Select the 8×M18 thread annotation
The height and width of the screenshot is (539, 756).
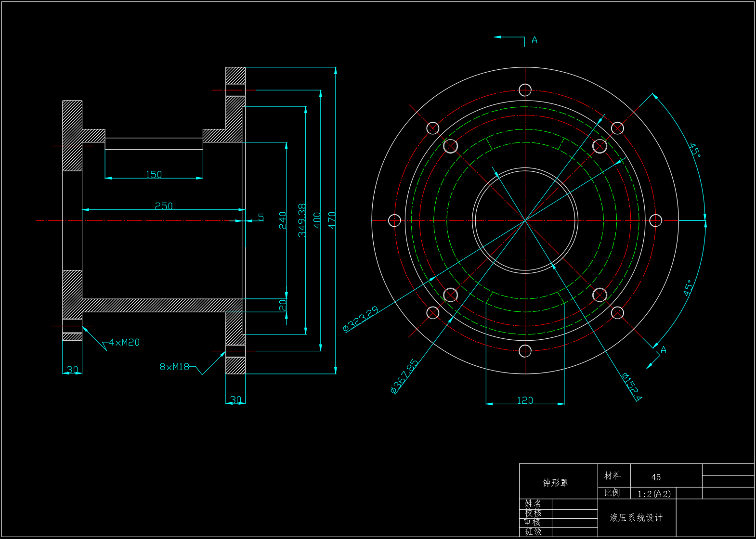click(174, 367)
